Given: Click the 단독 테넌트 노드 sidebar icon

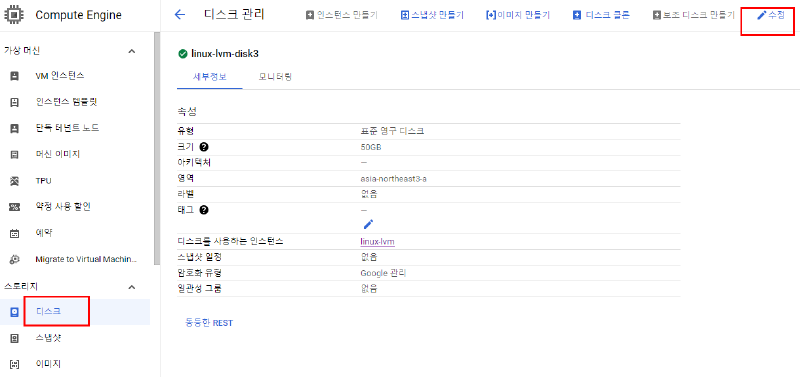Looking at the screenshot, I should 14,128.
